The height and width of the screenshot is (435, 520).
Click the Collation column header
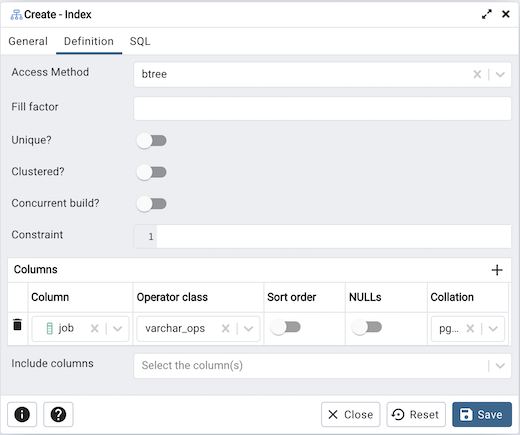click(x=452, y=297)
